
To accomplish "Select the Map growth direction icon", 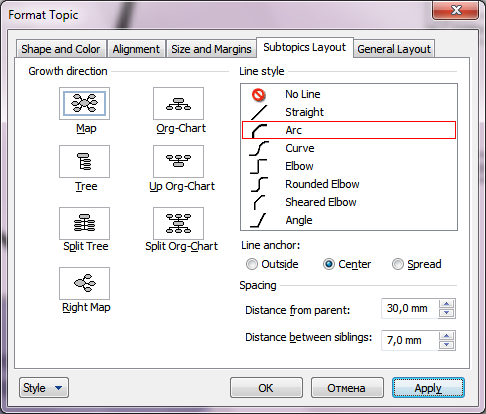I will pyautogui.click(x=84, y=103).
